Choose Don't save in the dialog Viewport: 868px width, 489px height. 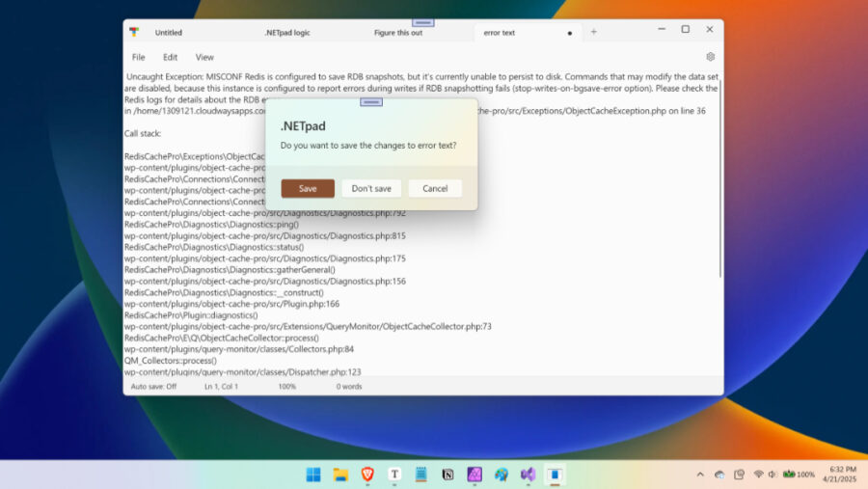tap(371, 188)
